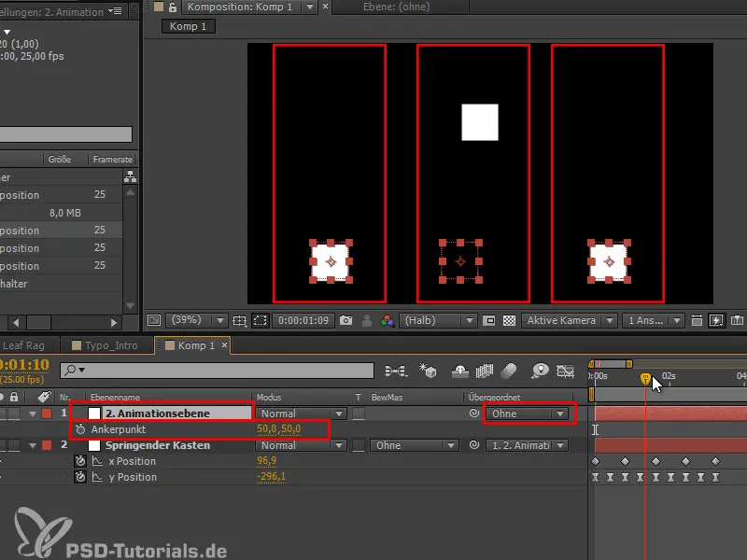This screenshot has height=560, width=747.
Task: Collapse the Springender Kasten layer twirl
Action: tap(33, 446)
